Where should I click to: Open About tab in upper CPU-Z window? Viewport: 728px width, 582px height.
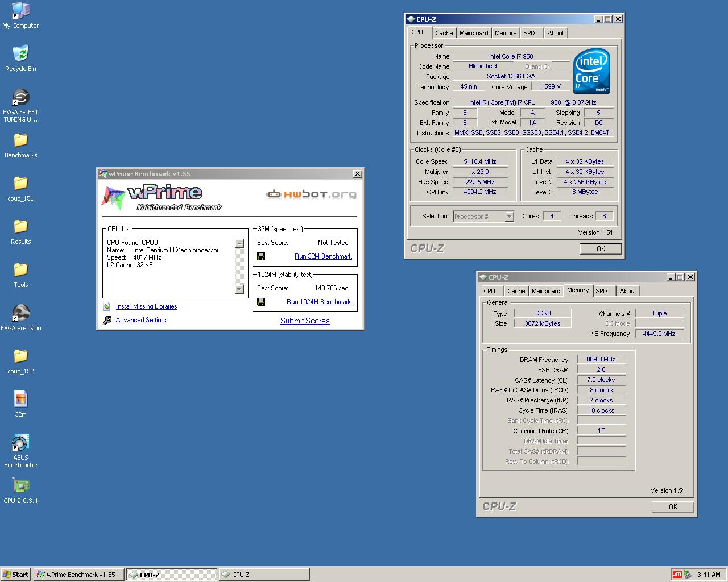coord(556,33)
